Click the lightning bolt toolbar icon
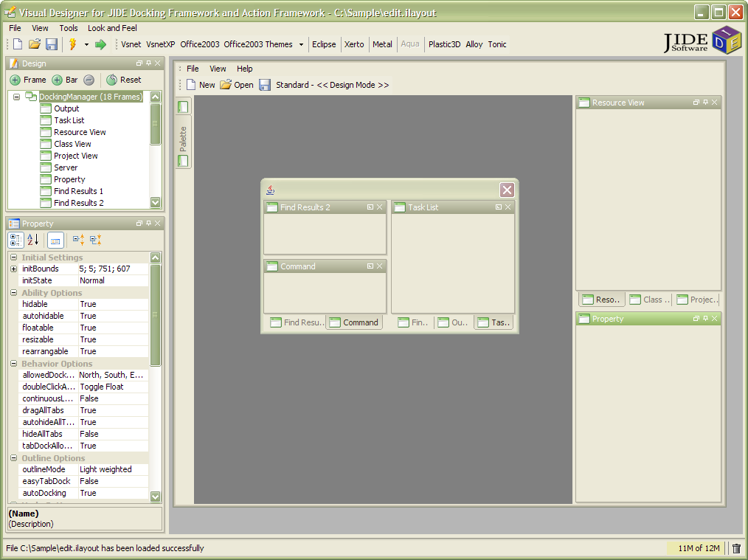 tap(72, 44)
